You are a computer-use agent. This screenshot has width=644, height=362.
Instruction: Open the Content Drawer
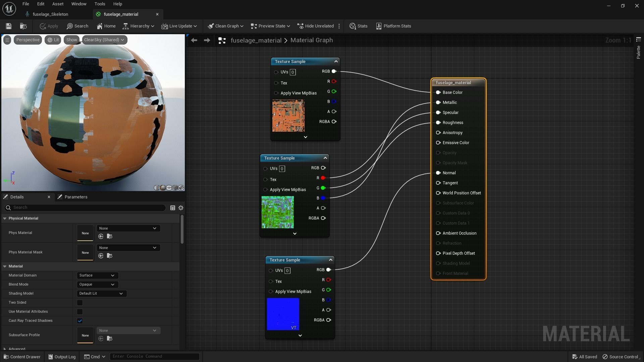[x=22, y=357]
